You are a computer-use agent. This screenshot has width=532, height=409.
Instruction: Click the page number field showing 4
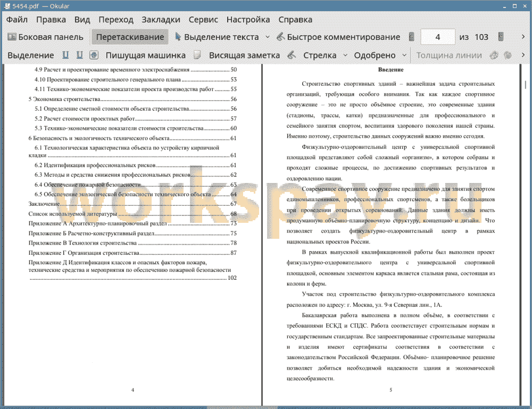pos(438,37)
